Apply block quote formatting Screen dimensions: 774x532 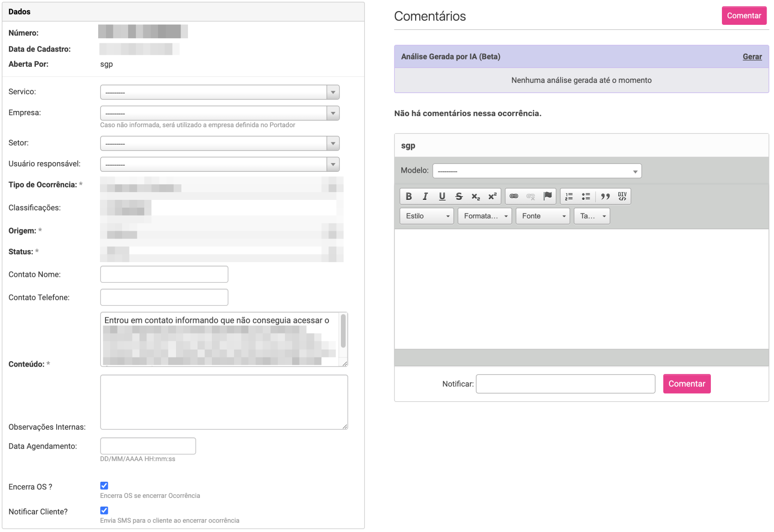605,196
